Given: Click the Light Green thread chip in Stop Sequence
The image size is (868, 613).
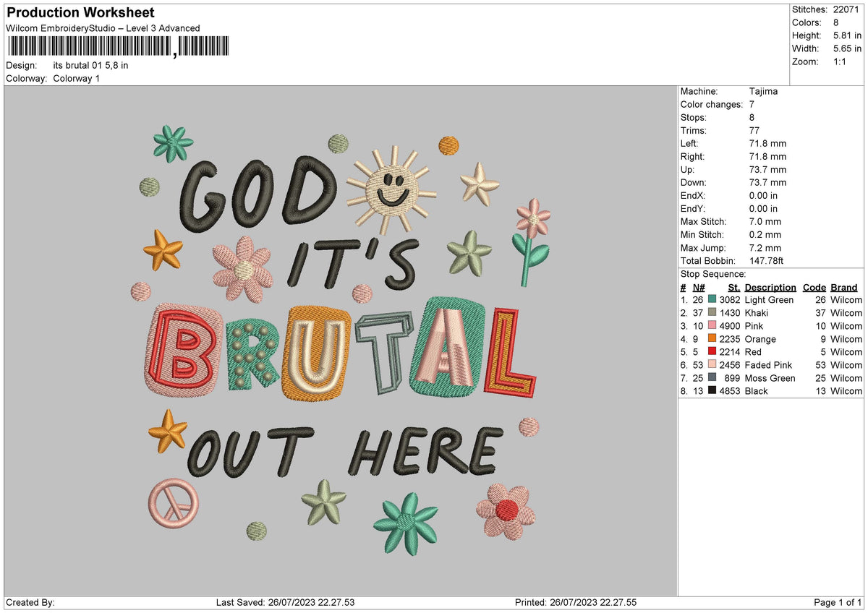Looking at the screenshot, I should [712, 300].
